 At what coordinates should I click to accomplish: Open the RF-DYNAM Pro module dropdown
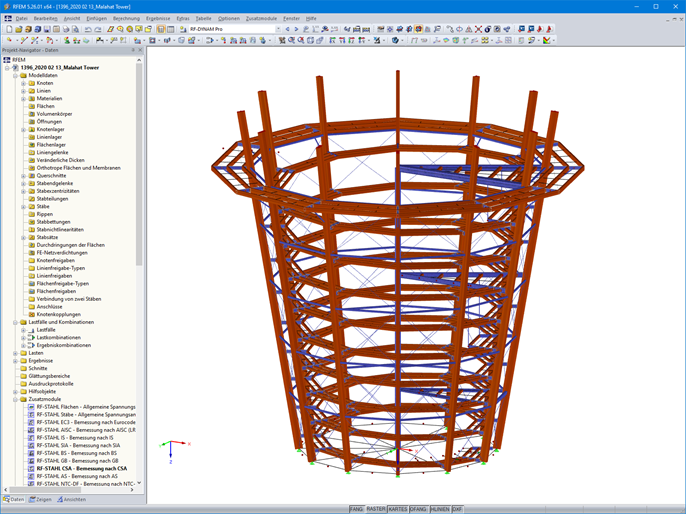(x=278, y=29)
